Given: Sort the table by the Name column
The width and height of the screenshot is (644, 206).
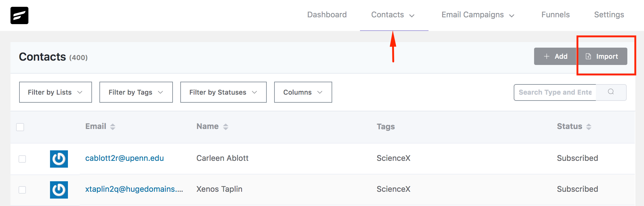Looking at the screenshot, I should (x=226, y=127).
